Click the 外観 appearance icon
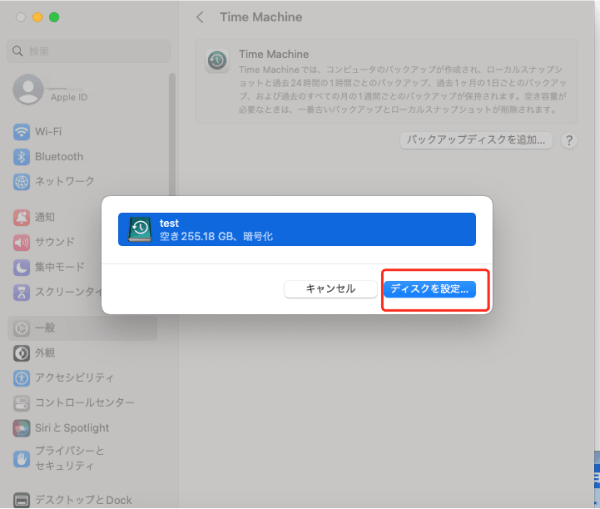This screenshot has height=509, width=600. 21,353
